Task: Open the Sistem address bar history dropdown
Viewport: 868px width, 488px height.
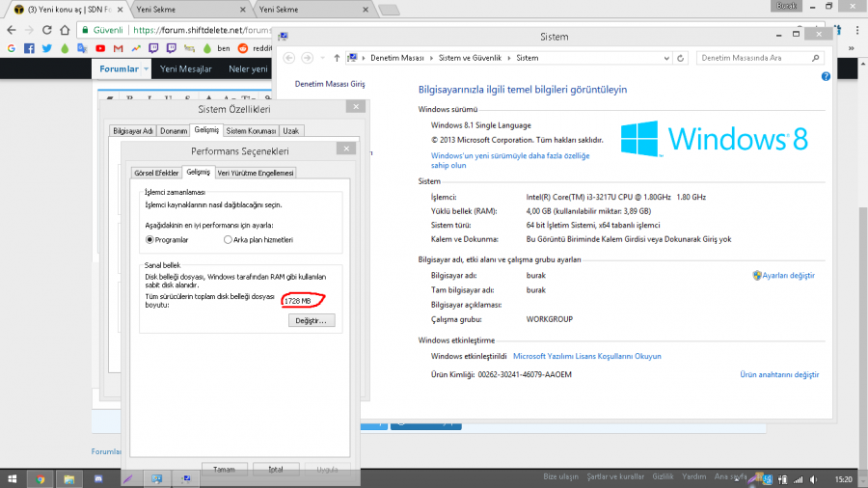Action: 666,58
